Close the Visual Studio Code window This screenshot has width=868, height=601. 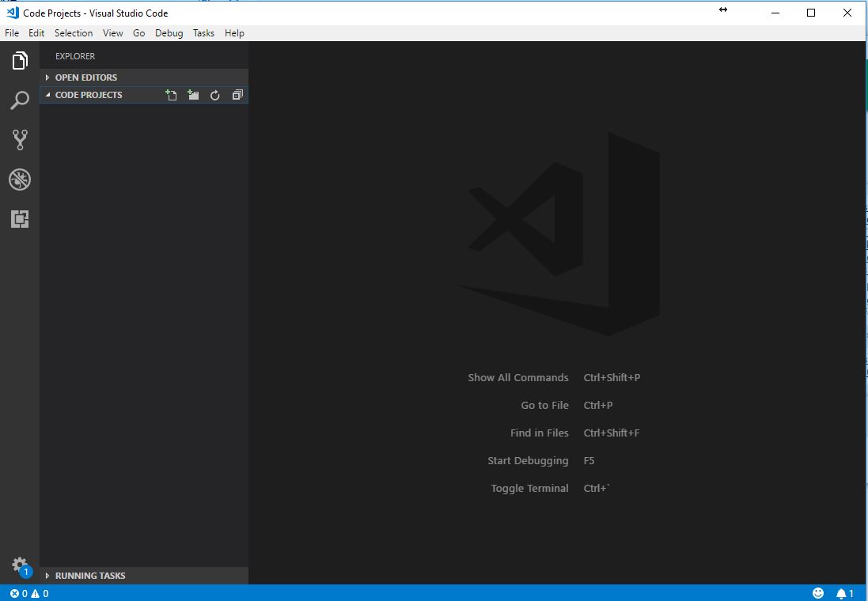(847, 13)
